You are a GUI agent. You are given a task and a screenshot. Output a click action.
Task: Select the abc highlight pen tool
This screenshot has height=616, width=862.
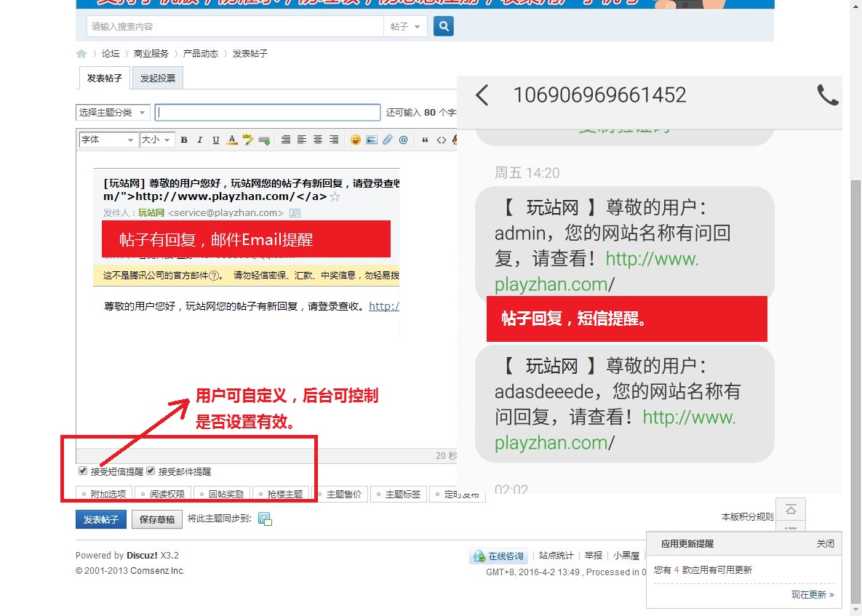[x=248, y=140]
